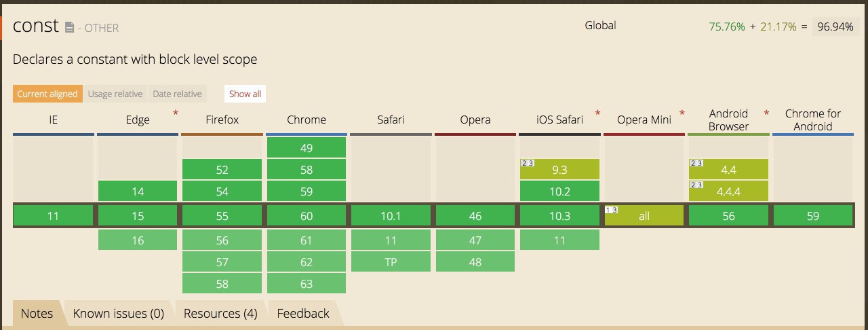Viewport: 868px width, 330px height.
Task: Click the Show all button
Action: (x=245, y=94)
